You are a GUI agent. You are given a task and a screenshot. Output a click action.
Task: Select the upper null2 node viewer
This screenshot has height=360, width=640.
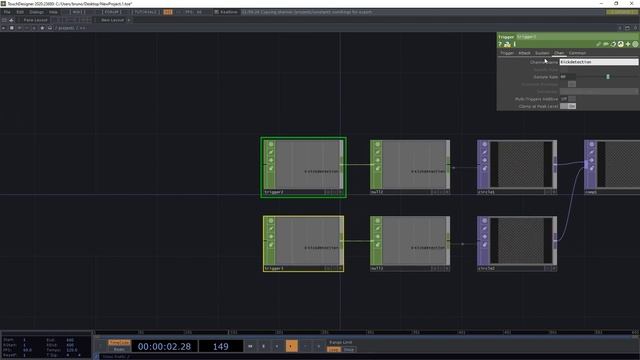click(x=414, y=164)
